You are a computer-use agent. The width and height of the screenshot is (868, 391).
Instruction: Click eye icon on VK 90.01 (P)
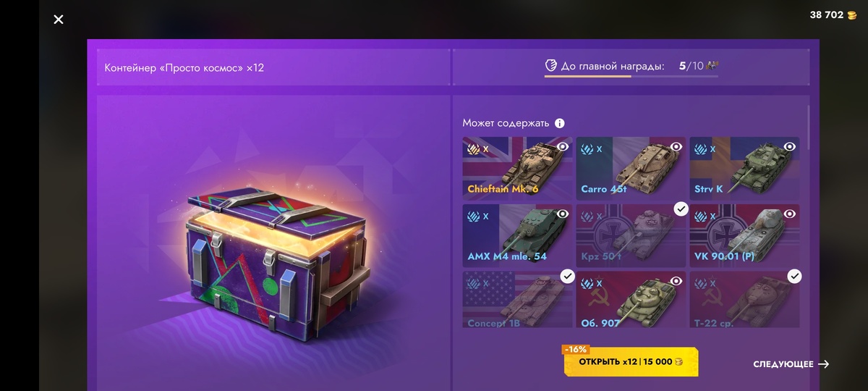pyautogui.click(x=790, y=214)
